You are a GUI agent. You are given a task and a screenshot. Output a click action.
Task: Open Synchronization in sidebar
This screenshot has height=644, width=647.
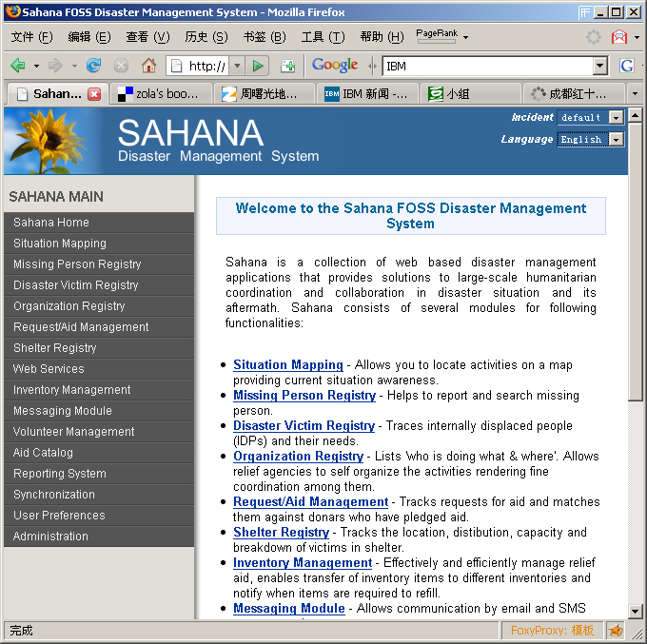pos(99,495)
